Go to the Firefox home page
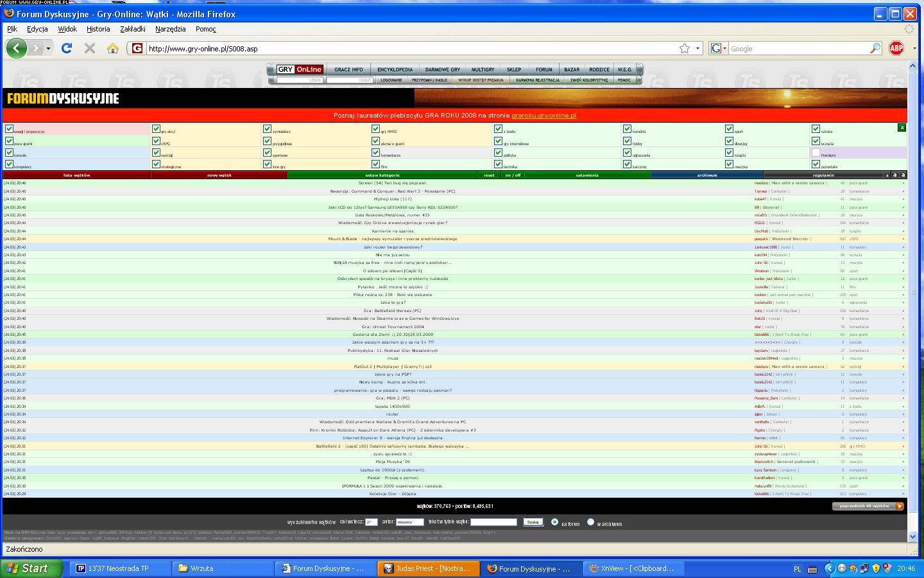The image size is (924, 578). (113, 48)
